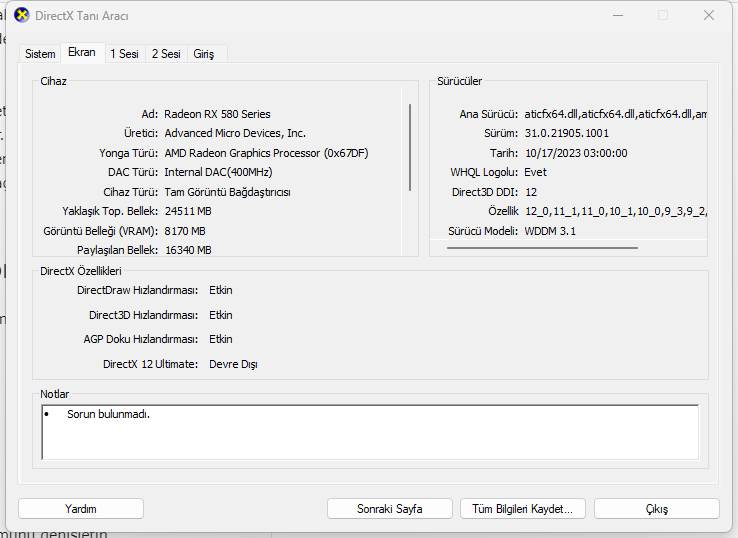The image size is (738, 538).
Task: Open the 2 Sesi tab
Action: [166, 54]
